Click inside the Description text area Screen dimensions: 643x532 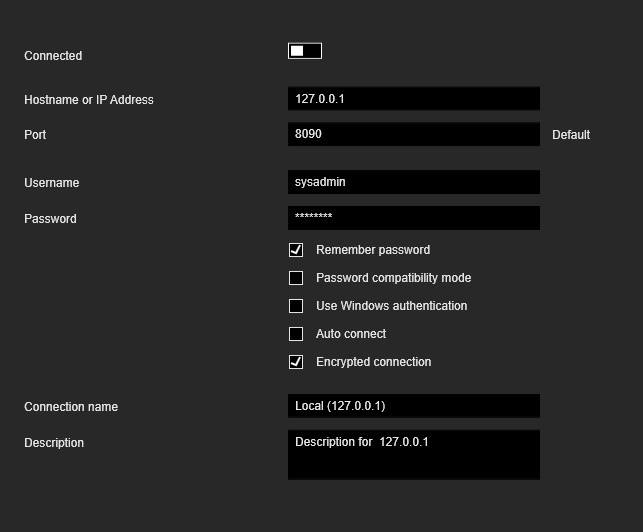pyautogui.click(x=413, y=455)
